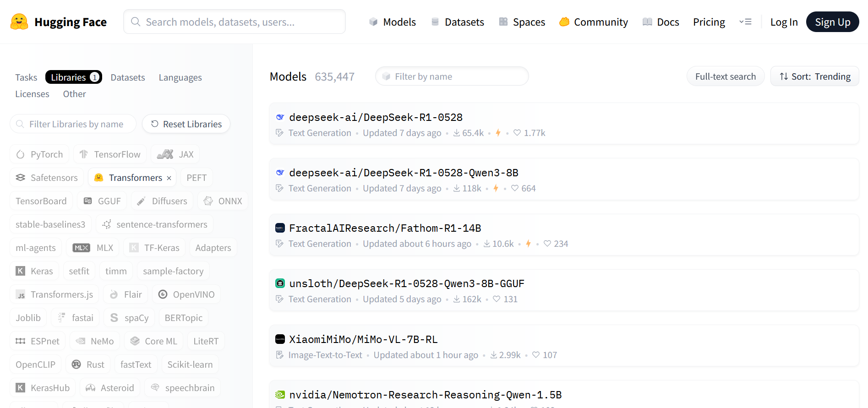Focus the search models, datasets, users field
Image resolution: width=868 pixels, height=408 pixels.
[x=235, y=22]
